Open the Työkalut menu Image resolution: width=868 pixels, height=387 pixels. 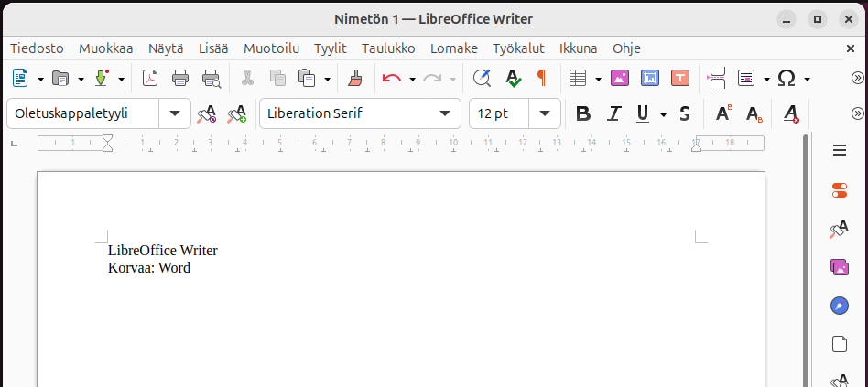coord(519,48)
